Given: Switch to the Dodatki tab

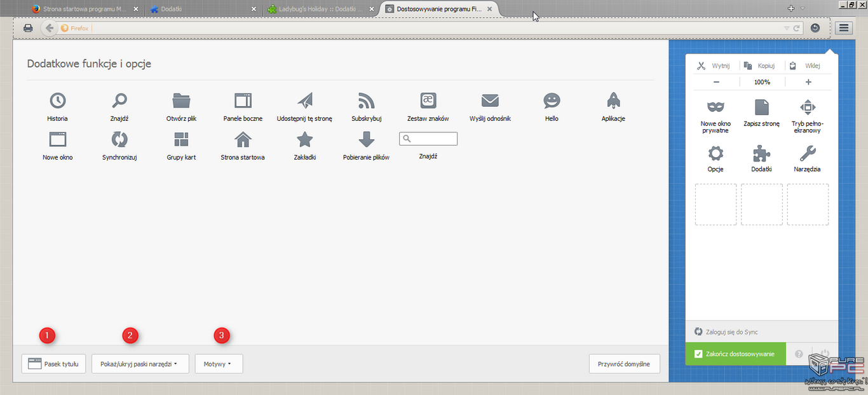Looking at the screenshot, I should (x=198, y=9).
